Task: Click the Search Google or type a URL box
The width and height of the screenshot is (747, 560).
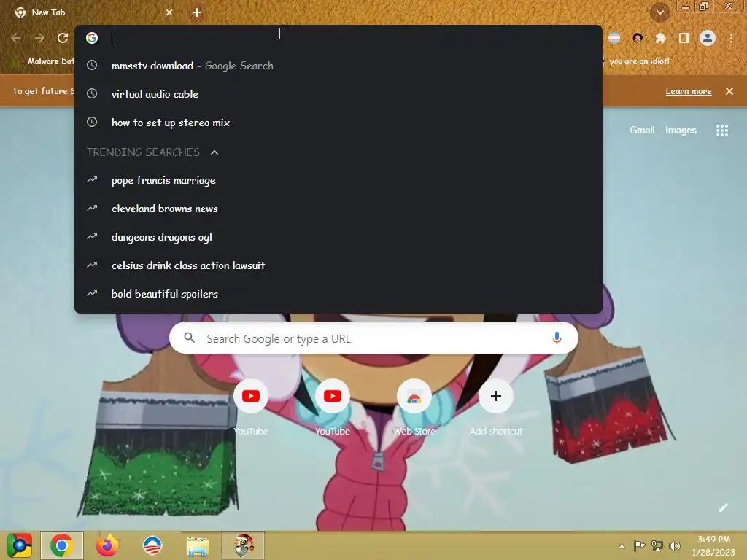Action: pyautogui.click(x=373, y=338)
